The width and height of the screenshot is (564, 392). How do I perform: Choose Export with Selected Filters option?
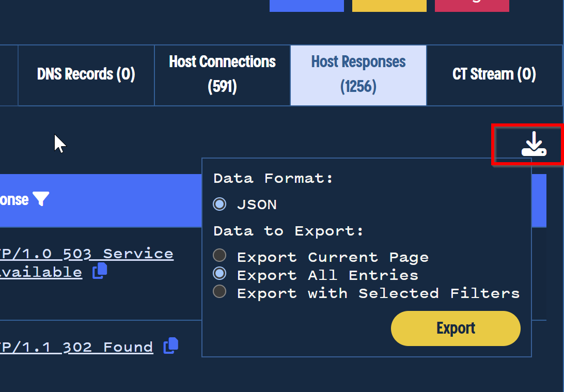click(x=220, y=291)
